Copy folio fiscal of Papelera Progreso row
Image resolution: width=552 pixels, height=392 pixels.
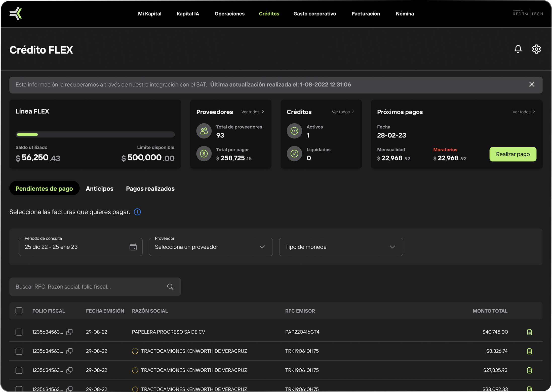pos(69,332)
